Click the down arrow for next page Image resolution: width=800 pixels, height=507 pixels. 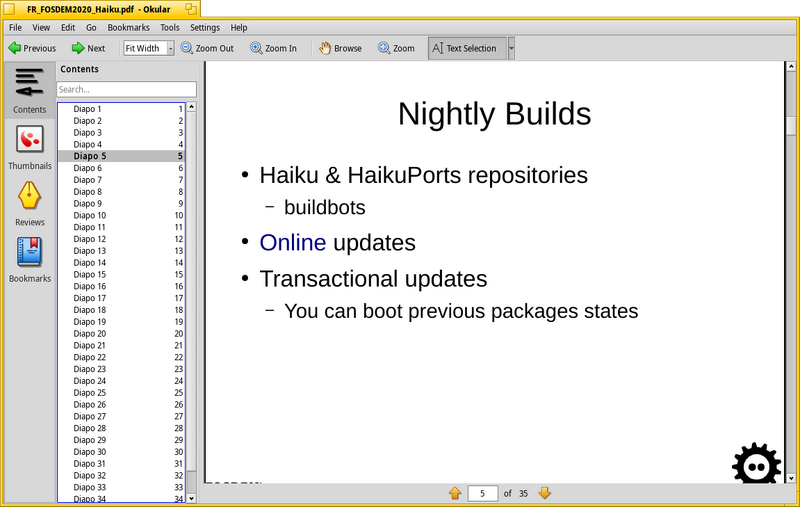pos(545,493)
